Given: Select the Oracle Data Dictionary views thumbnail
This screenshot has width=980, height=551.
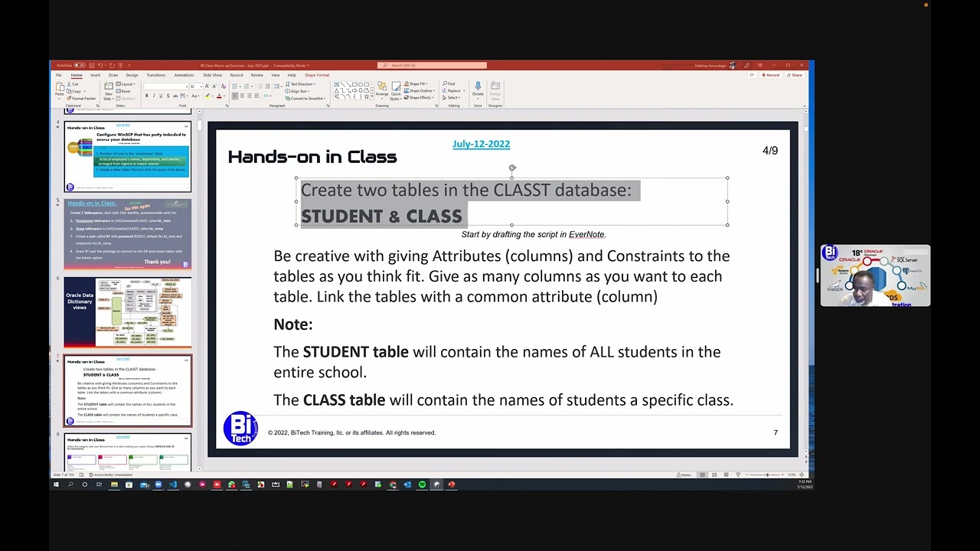Looking at the screenshot, I should pos(127,312).
